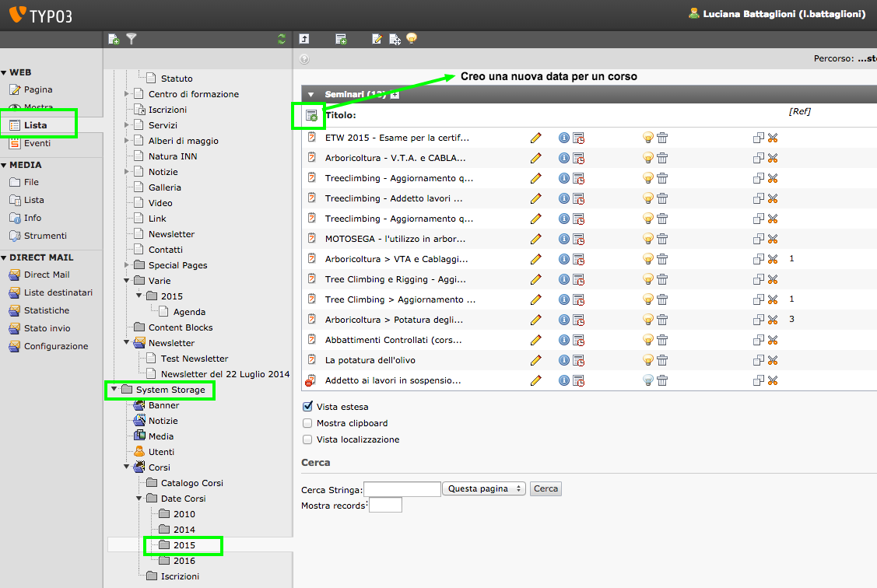Unhide the Addetto ai lavori in sospensione record
Viewport: 877px width, 588px height.
click(x=647, y=380)
